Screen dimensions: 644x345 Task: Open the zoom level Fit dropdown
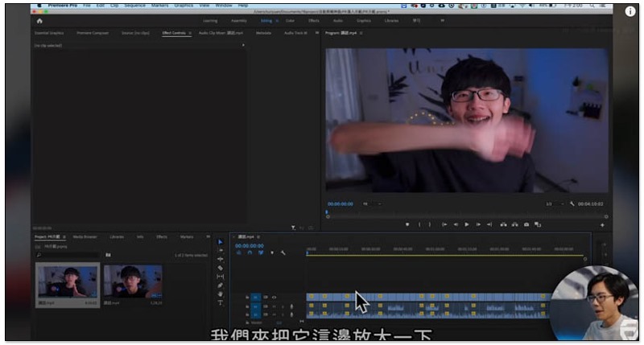click(371, 203)
